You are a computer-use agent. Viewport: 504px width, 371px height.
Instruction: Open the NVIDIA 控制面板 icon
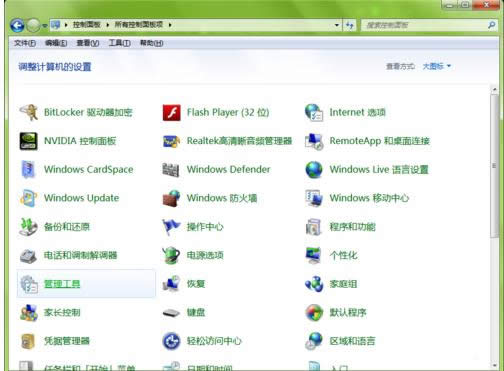click(x=29, y=141)
